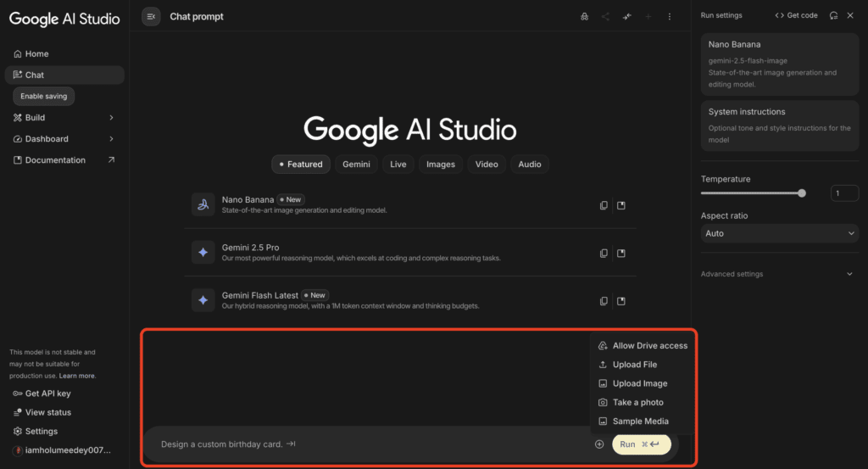Collapse the sidebar with the panel toggle icon
The height and width of the screenshot is (469, 868).
point(151,16)
